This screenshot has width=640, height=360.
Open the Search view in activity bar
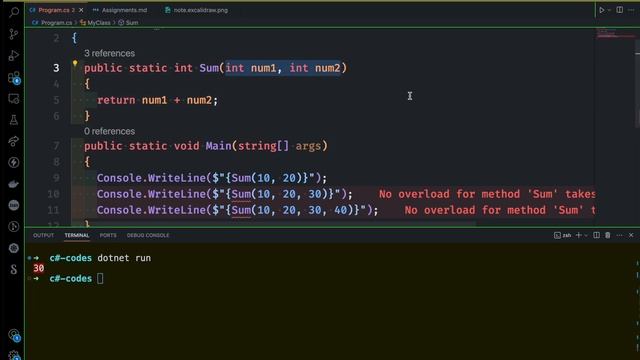click(x=14, y=12)
